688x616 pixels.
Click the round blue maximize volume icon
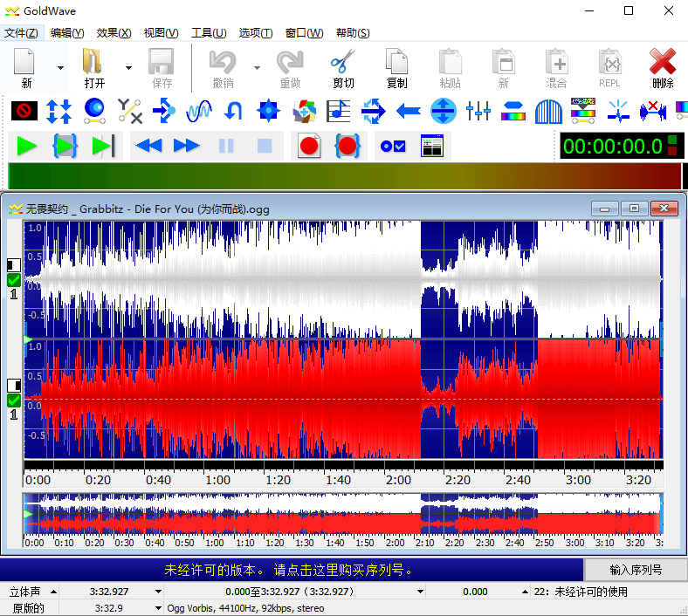tap(444, 111)
